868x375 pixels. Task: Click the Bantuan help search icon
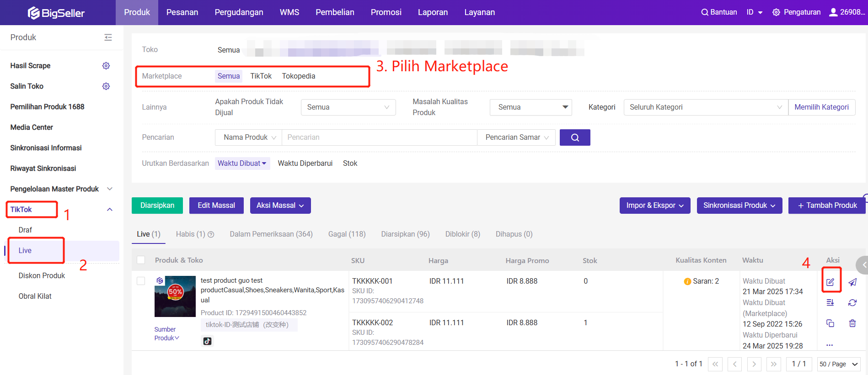(x=705, y=12)
